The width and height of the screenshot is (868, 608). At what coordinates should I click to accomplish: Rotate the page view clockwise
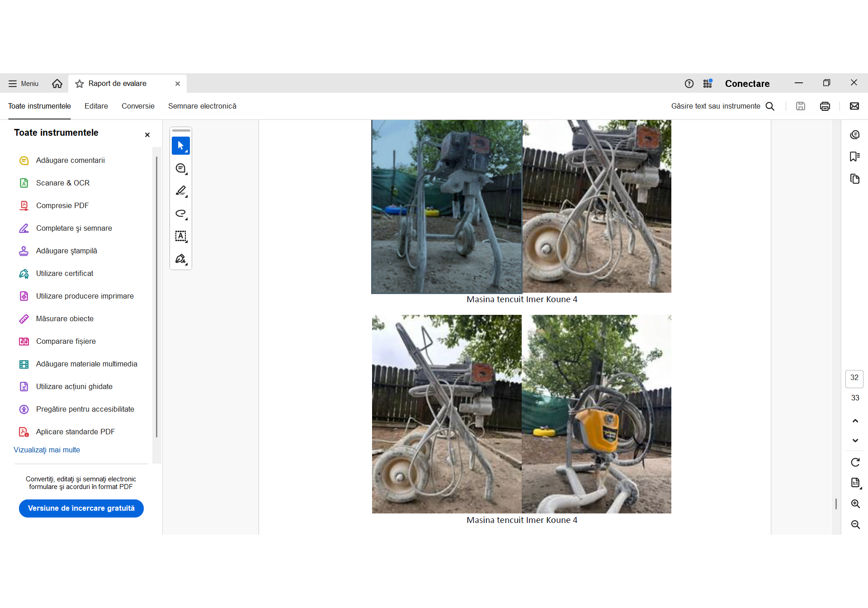click(855, 462)
